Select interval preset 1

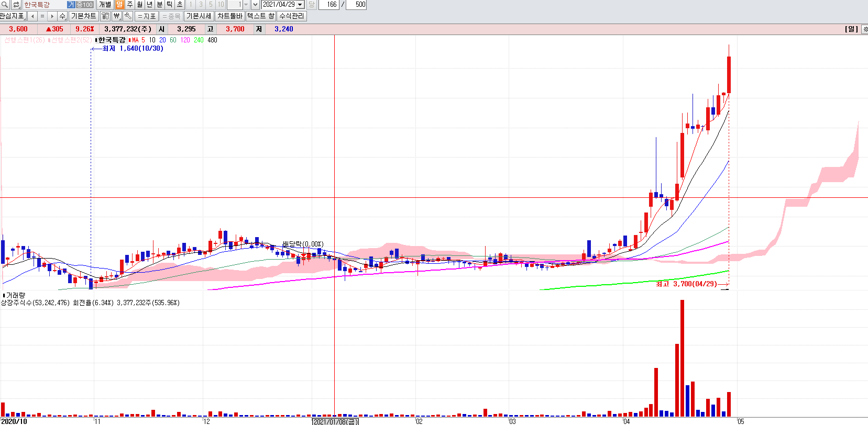[191, 5]
